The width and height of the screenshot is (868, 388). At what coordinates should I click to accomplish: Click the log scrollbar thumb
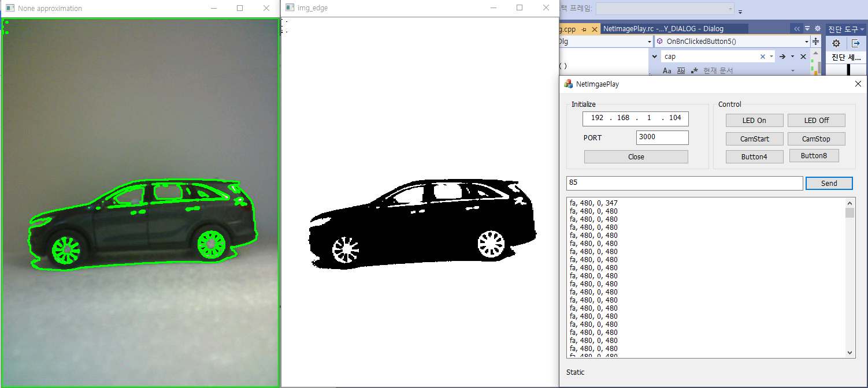tap(850, 212)
